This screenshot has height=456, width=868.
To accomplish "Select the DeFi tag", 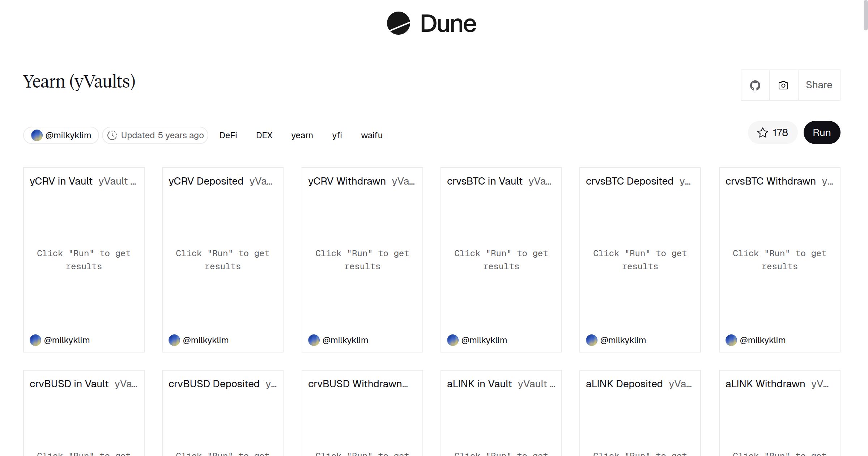I will 228,135.
